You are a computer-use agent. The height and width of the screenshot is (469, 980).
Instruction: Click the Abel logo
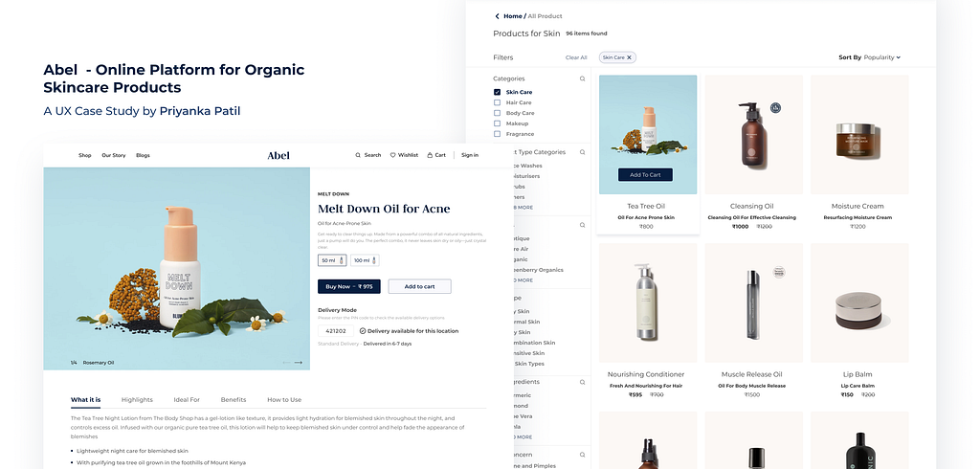coord(278,156)
